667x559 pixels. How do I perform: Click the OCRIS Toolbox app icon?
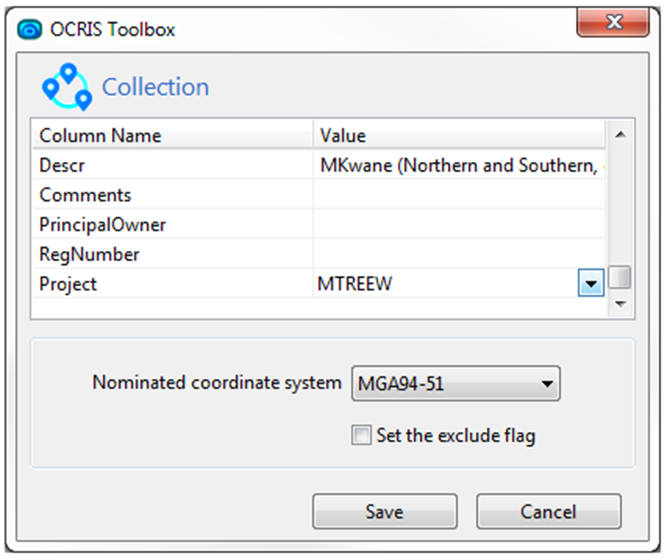tap(29, 30)
